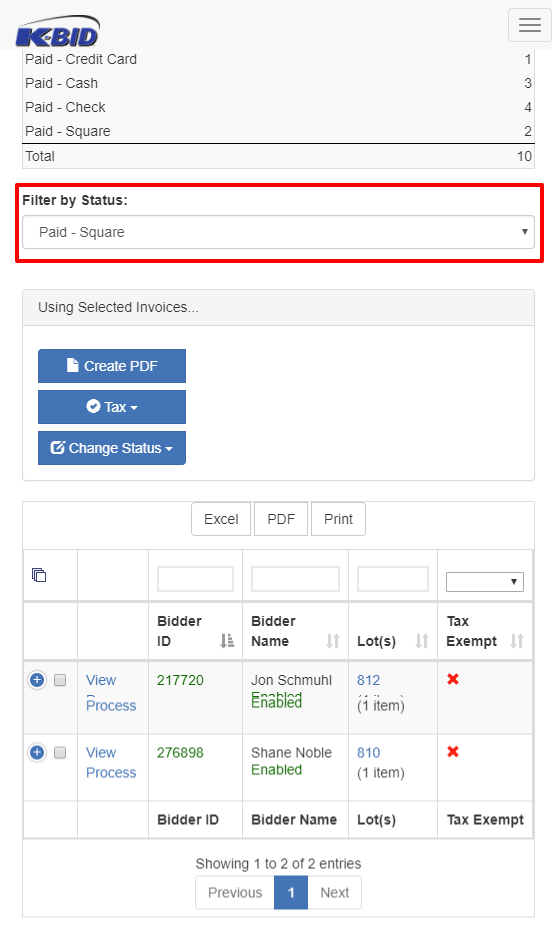Image resolution: width=552 pixels, height=928 pixels.
Task: Click the Print button
Action: (x=338, y=519)
